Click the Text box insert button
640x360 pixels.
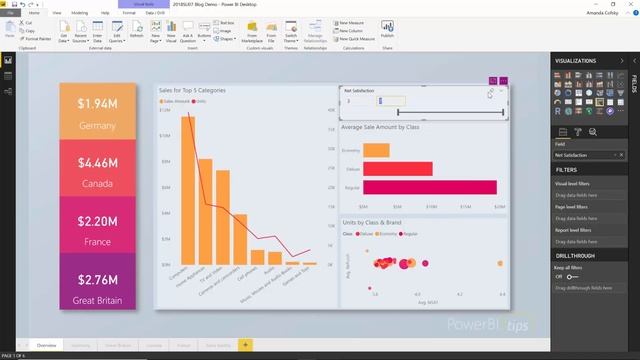coord(224,23)
